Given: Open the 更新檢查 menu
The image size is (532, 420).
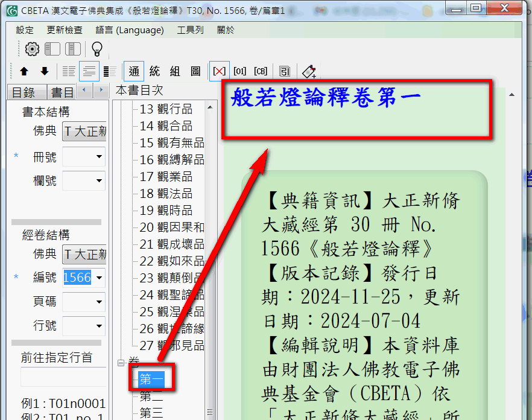Looking at the screenshot, I should click(x=65, y=30).
